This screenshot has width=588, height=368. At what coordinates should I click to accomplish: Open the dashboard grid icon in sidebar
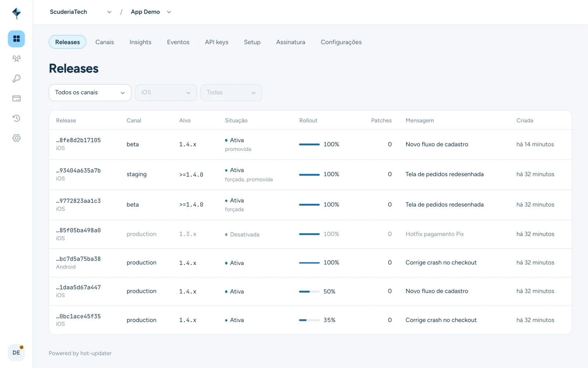coord(16,39)
